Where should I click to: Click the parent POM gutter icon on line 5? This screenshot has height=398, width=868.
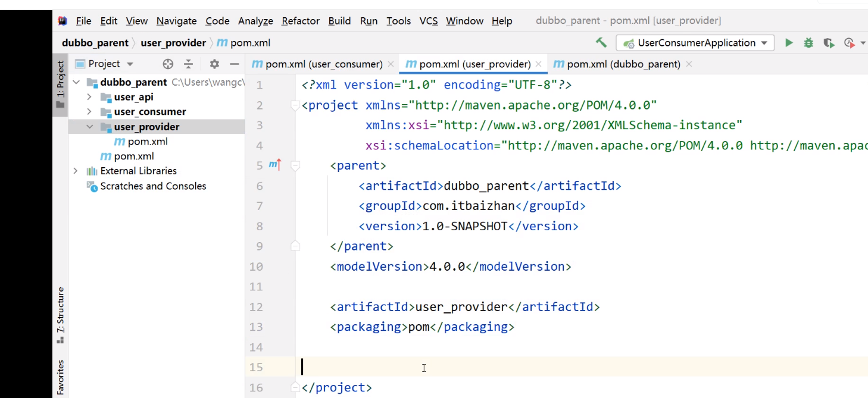pyautogui.click(x=275, y=165)
